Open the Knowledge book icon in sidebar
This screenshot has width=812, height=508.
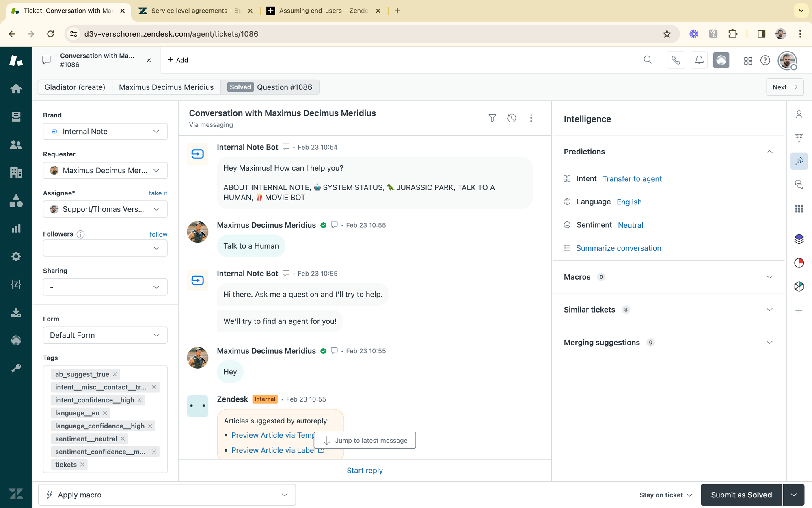799,138
